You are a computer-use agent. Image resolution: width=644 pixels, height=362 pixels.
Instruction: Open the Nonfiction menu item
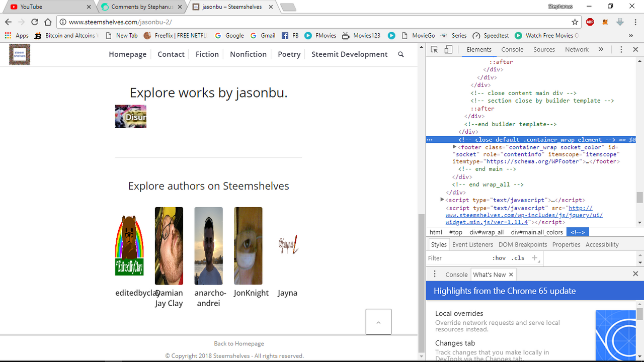click(x=248, y=54)
